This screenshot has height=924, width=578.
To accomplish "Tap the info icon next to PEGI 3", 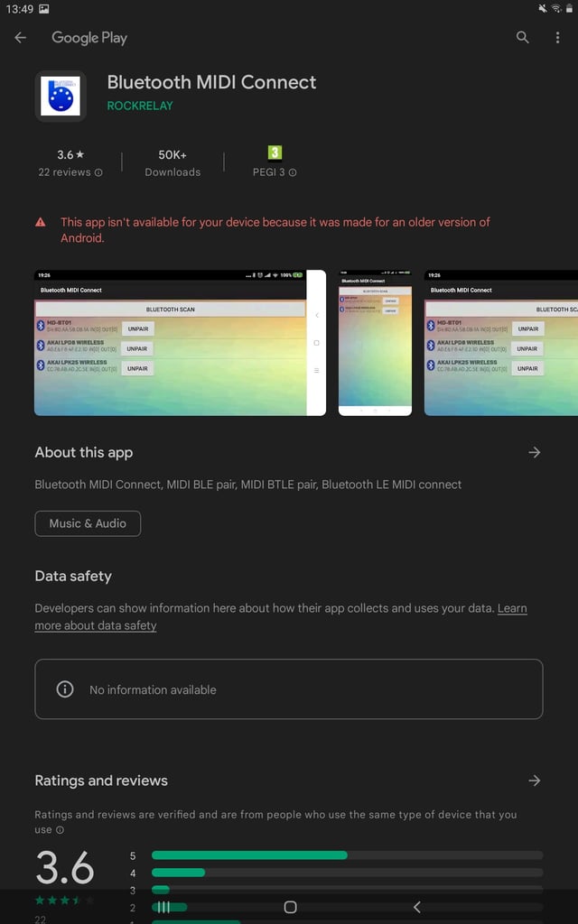I will (293, 172).
